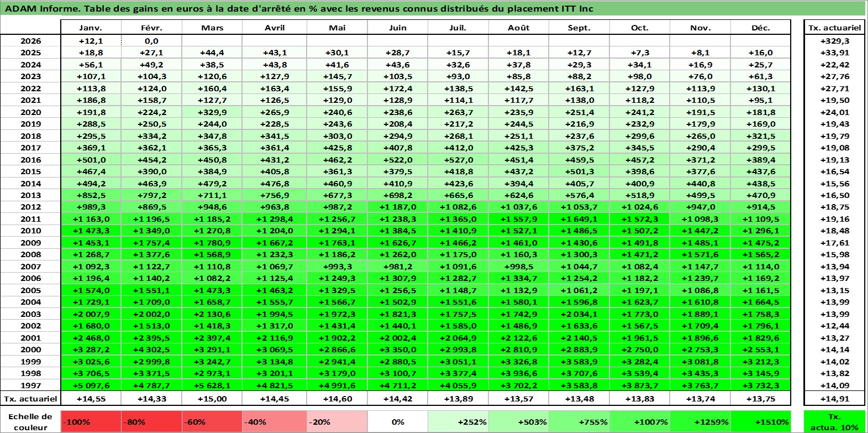Click the 'Févr.' column header
This screenshot has height=433, width=868.
151,28
